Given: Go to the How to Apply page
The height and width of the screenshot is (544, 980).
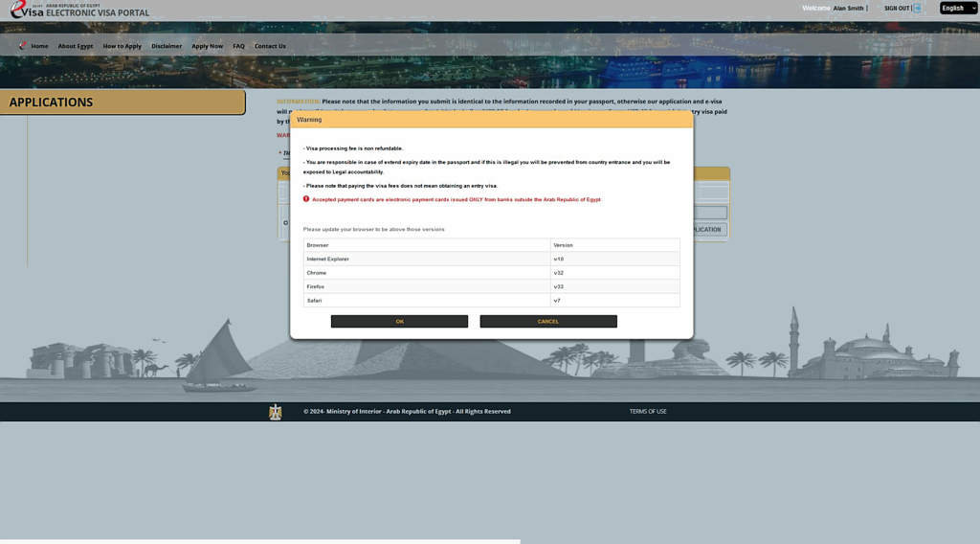Looking at the screenshot, I should tap(122, 46).
